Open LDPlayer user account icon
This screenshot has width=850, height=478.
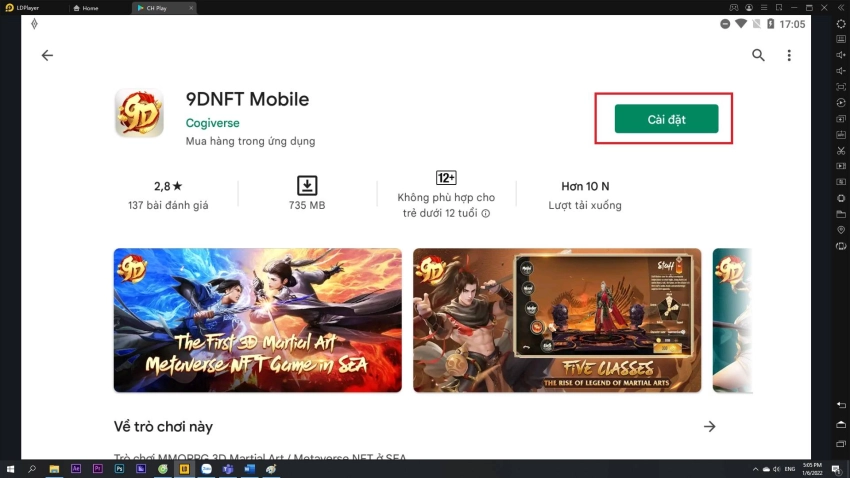pyautogui.click(x=749, y=8)
